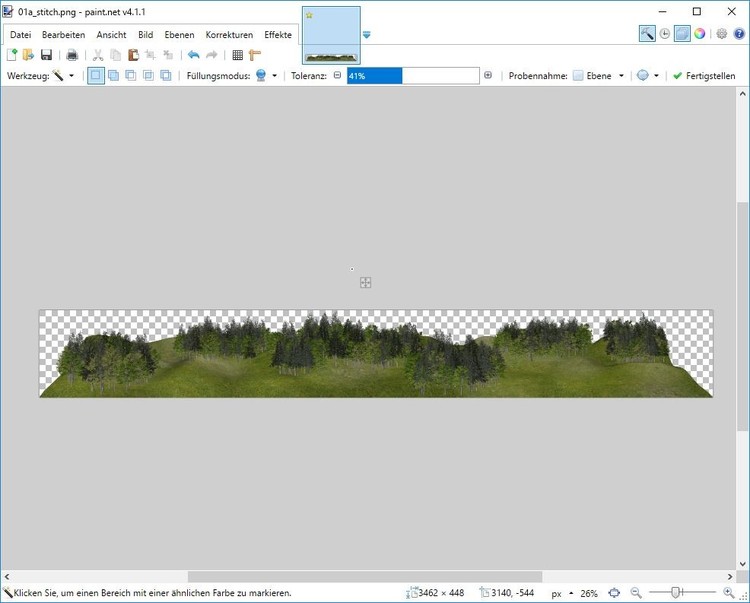The height and width of the screenshot is (603, 750).
Task: Toggle the Layers window button
Action: click(682, 33)
